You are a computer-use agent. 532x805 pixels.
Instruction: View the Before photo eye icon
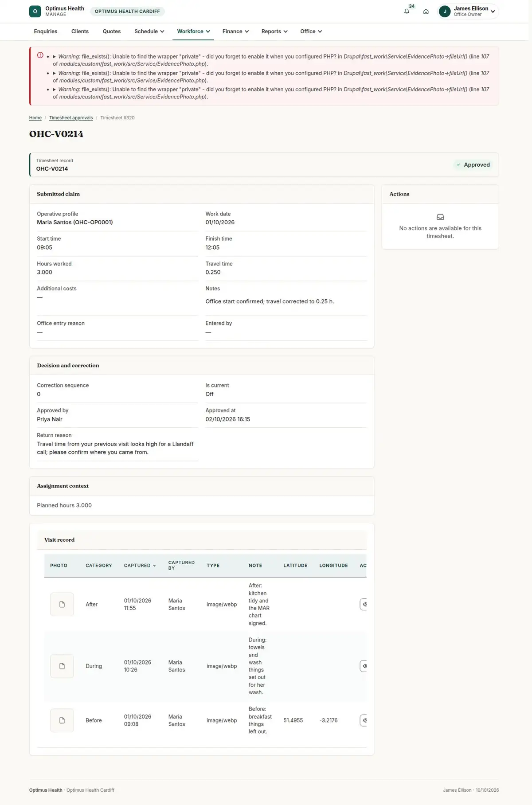364,720
